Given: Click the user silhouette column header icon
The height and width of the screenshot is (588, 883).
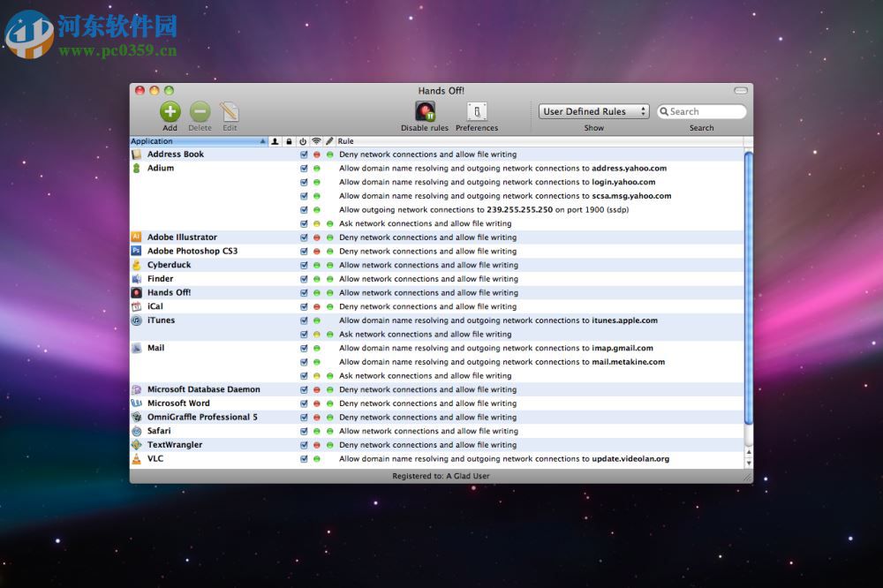Looking at the screenshot, I should click(x=275, y=140).
